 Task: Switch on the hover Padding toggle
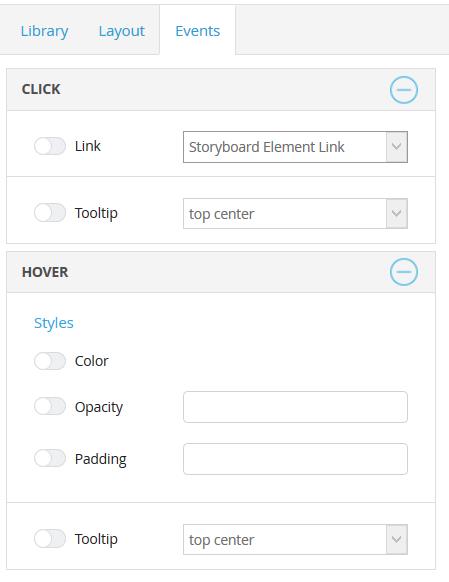(50, 458)
